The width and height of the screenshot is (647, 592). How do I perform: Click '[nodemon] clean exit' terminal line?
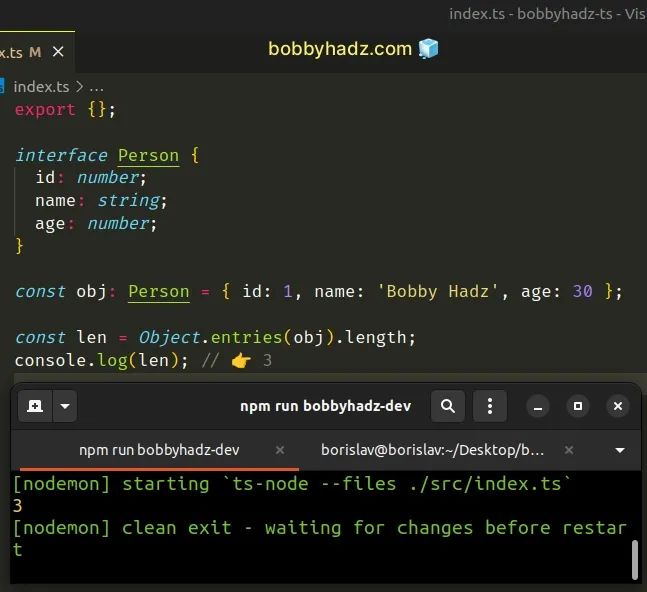[x=320, y=538]
